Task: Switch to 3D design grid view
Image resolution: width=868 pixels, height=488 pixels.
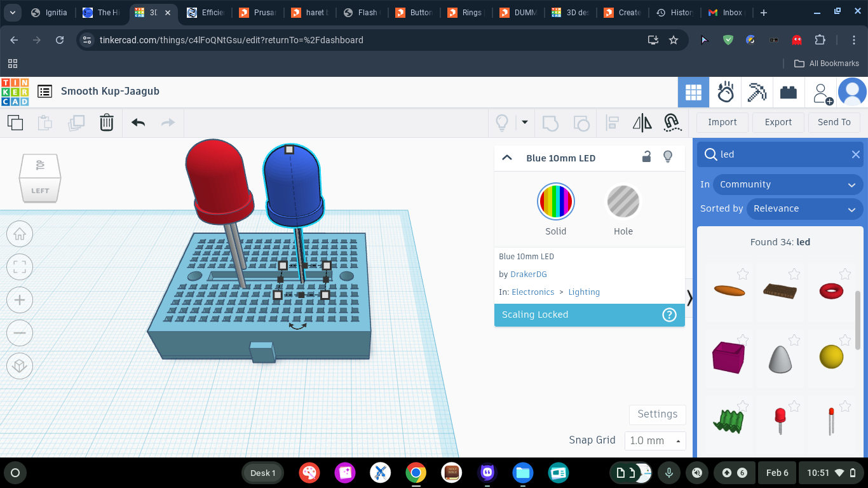Action: coord(693,93)
